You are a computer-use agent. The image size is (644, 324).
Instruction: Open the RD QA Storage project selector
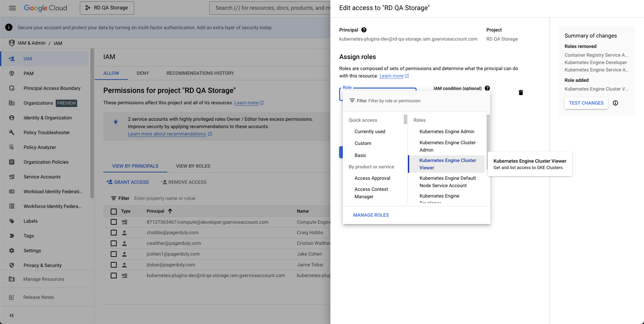(107, 8)
